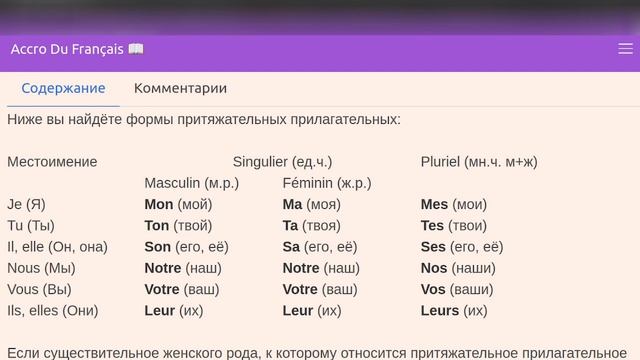
Task: Click the Ils, elles (Они) pronoun row
Action: coord(53,310)
